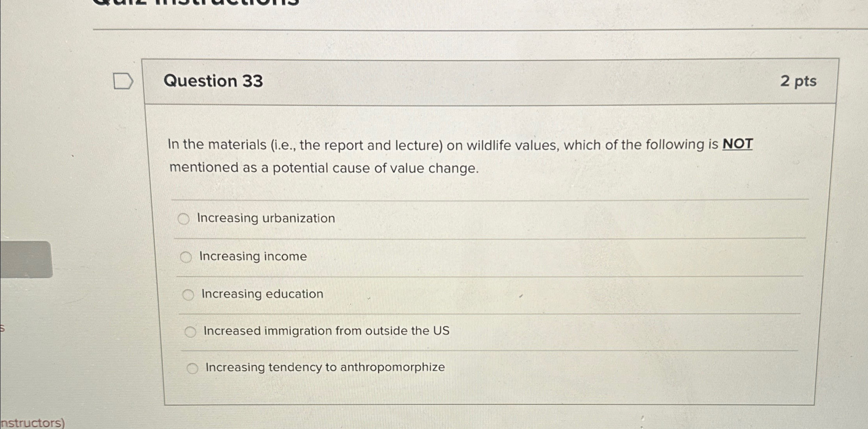Click the flag icon next to Question 33
The width and height of the screenshot is (868, 429).
coord(123,81)
